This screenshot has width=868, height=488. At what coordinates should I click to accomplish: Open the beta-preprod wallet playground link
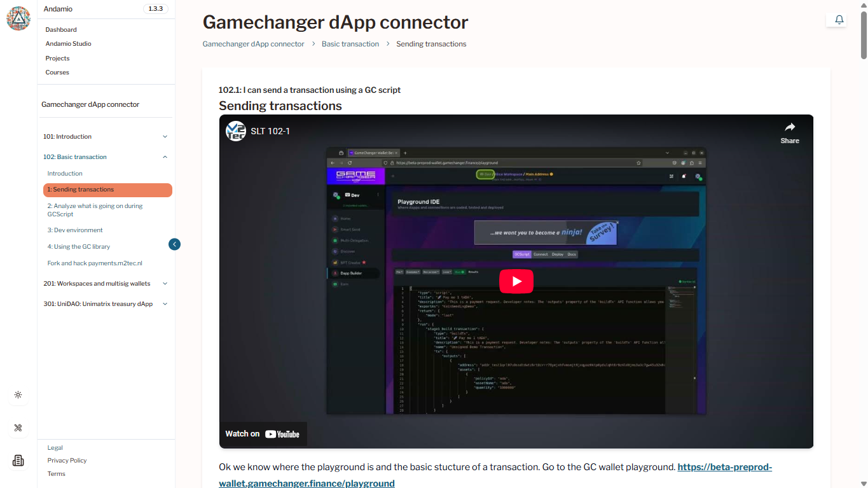[724, 467]
